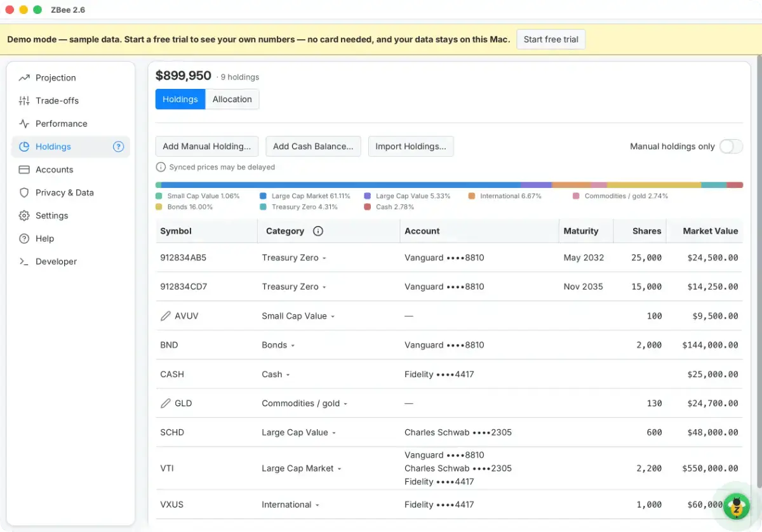The width and height of the screenshot is (762, 532).
Task: Click the Projection trend icon in sidebar
Action: [x=24, y=78]
